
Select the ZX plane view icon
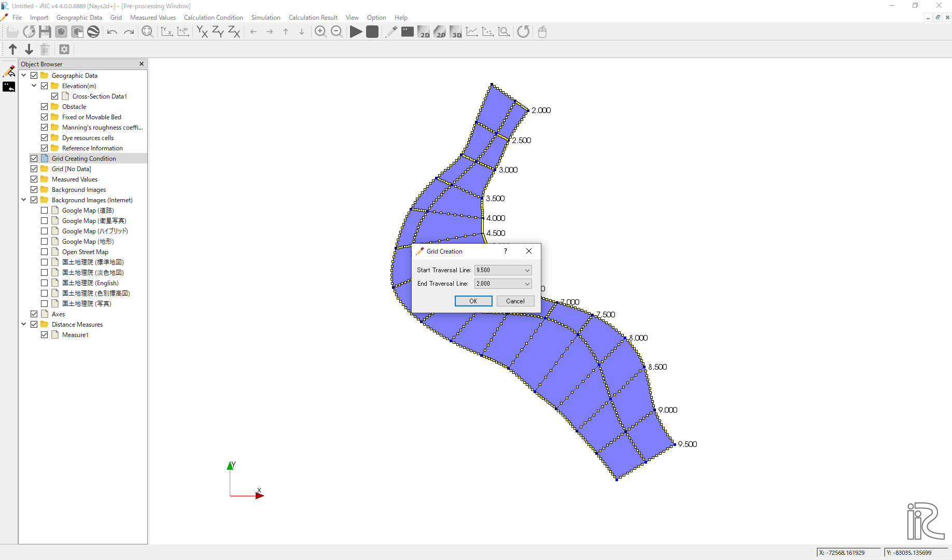pos(234,32)
